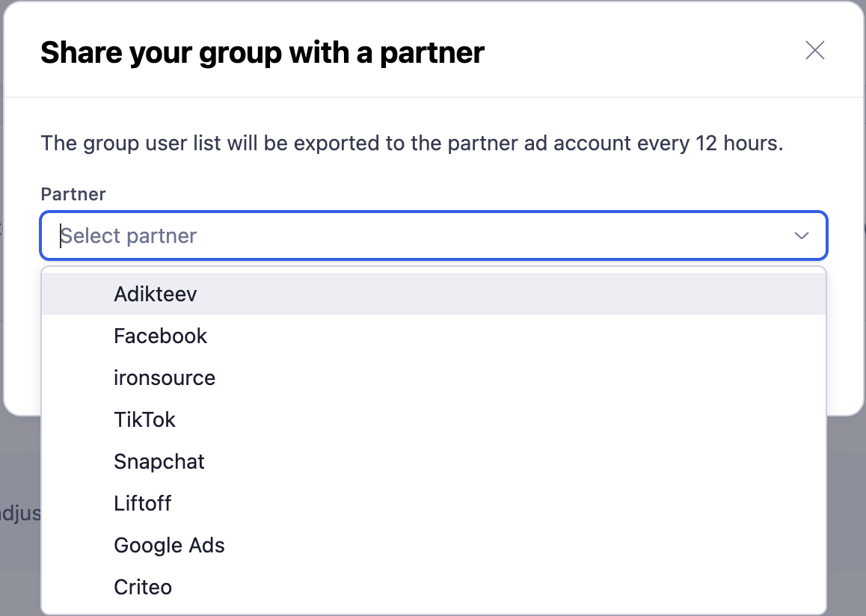Close the share group dialog
The image size is (866, 616).
point(814,51)
